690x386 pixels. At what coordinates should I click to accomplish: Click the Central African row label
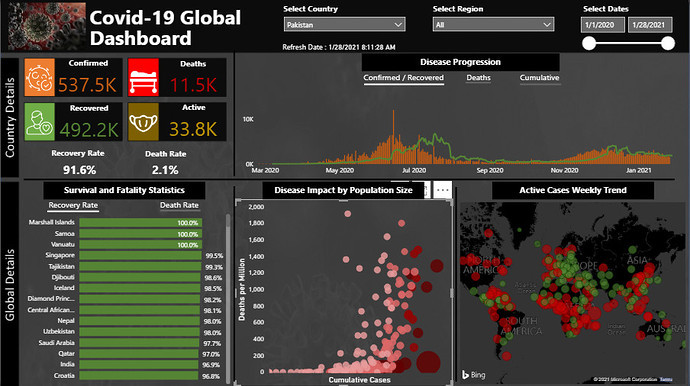coord(51,310)
